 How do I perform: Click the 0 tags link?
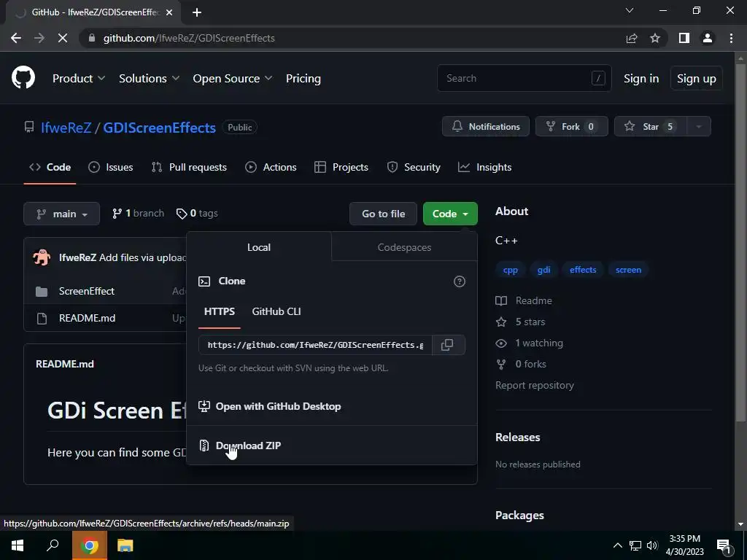(197, 214)
